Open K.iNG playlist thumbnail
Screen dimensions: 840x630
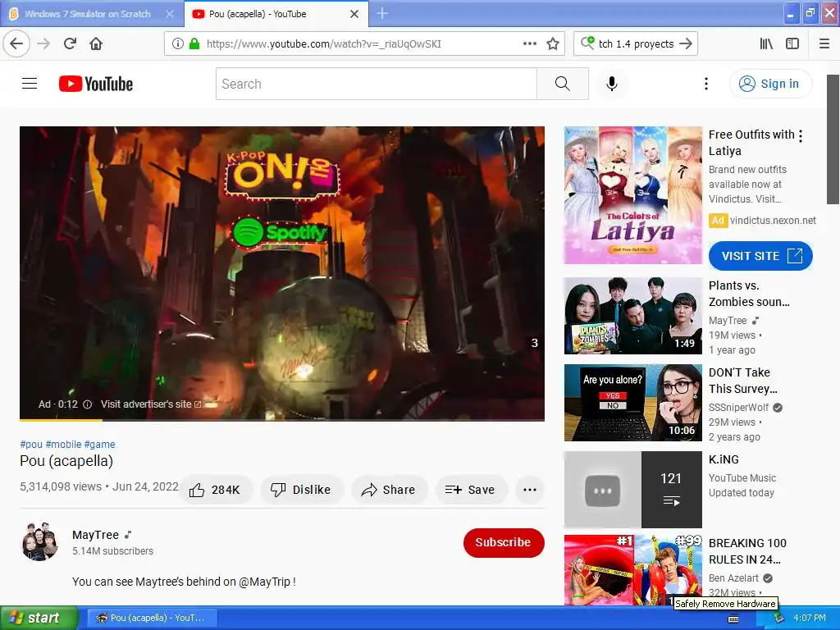point(632,490)
